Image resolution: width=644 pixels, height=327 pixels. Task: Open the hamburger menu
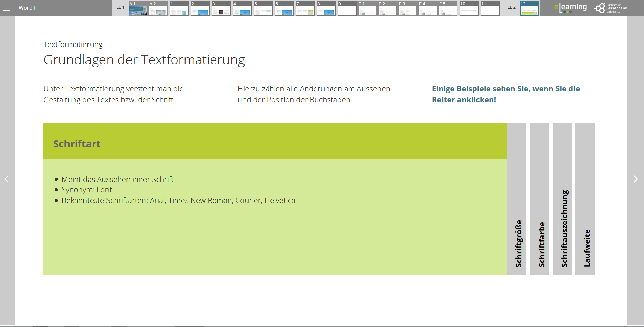6,8
